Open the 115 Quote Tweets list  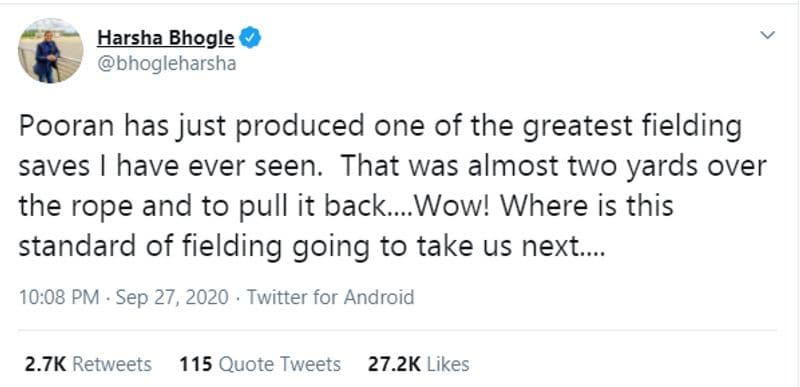(x=260, y=364)
